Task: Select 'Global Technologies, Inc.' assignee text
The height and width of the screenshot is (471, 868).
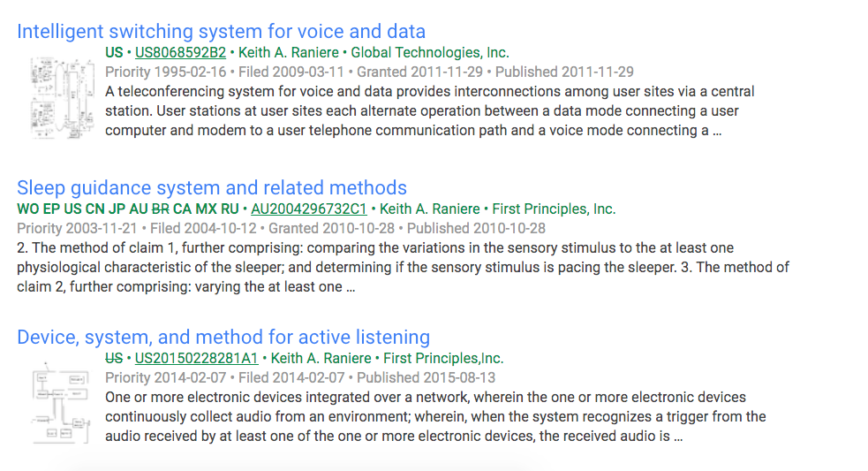Action: tap(430, 53)
